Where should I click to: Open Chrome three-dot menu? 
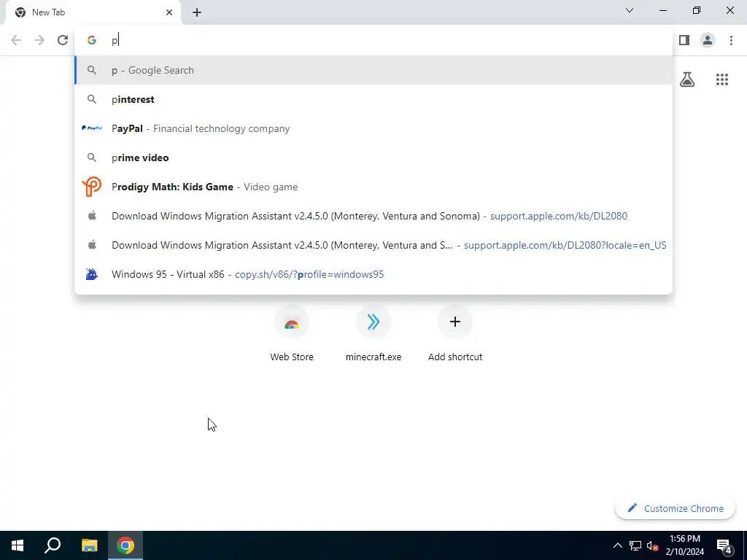(731, 40)
